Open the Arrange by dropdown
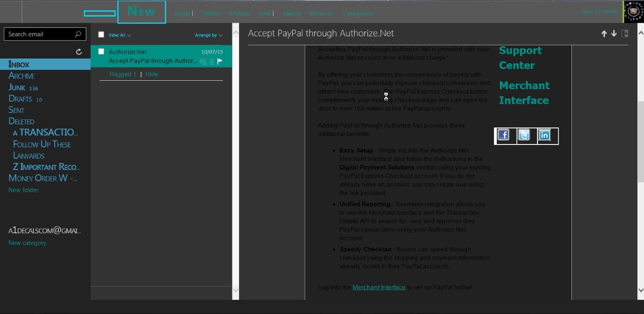 (x=209, y=35)
